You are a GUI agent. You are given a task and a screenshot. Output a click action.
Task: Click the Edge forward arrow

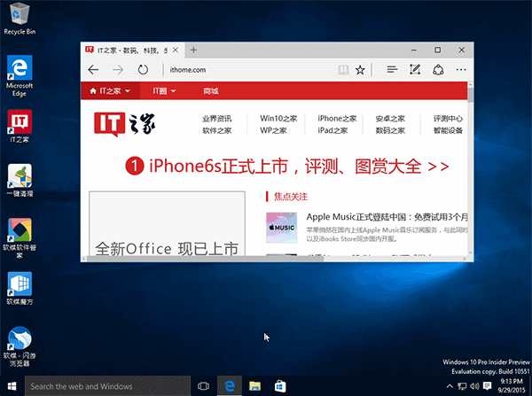(x=118, y=70)
